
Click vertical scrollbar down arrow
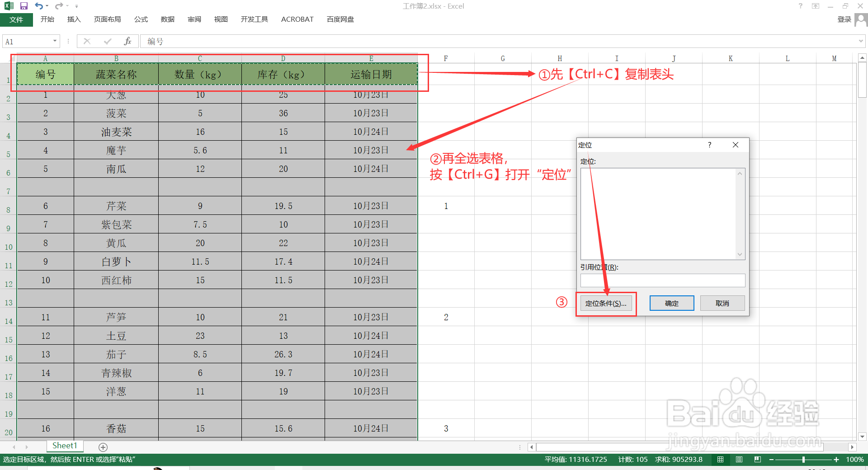point(862,437)
